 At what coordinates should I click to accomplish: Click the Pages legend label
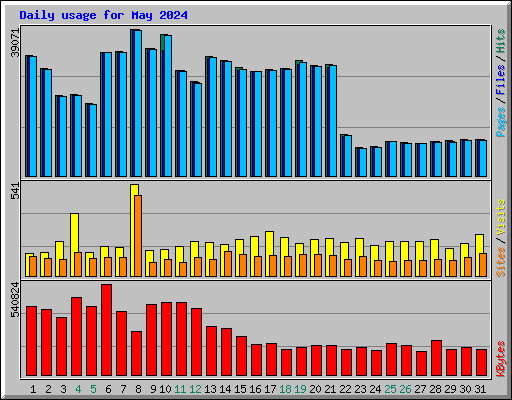pyautogui.click(x=500, y=122)
